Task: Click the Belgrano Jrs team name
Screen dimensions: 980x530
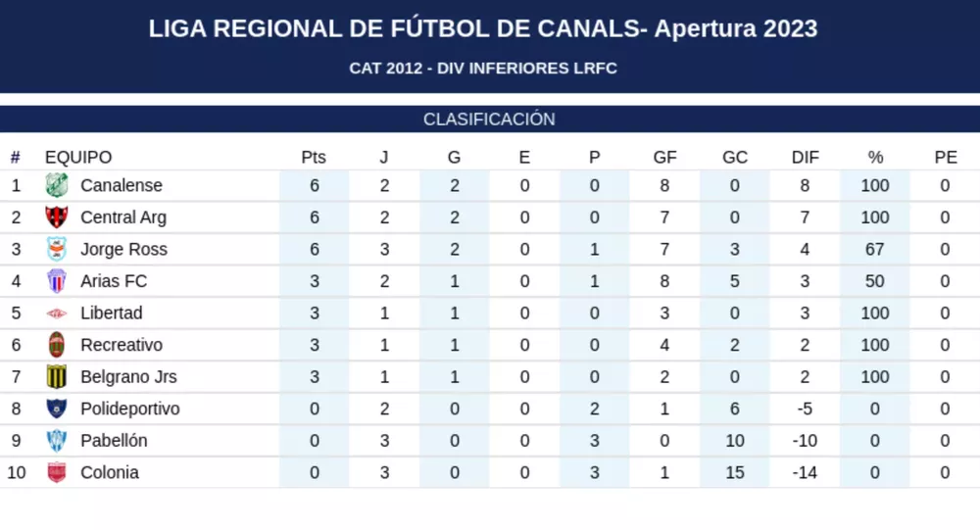Action: pyautogui.click(x=128, y=376)
